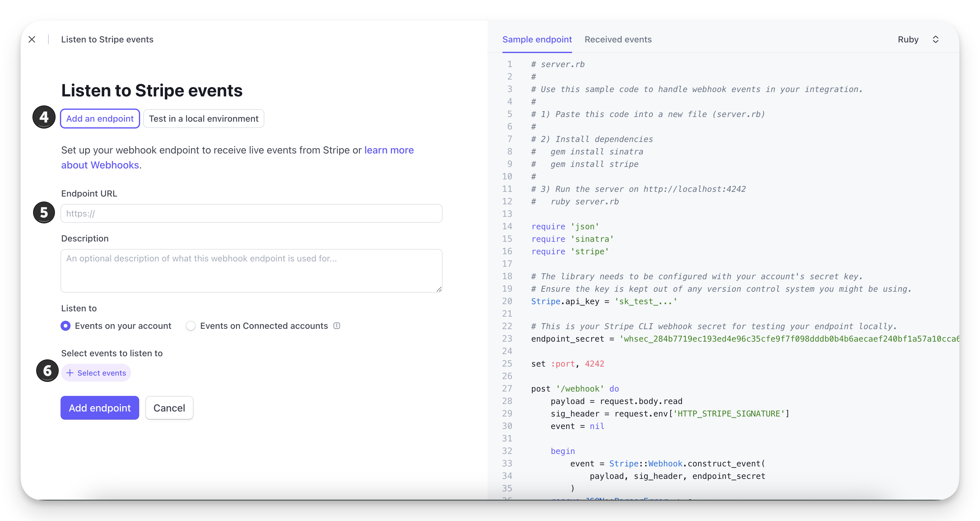
Task: Click the "gem install stripe" comment line
Action: (585, 164)
